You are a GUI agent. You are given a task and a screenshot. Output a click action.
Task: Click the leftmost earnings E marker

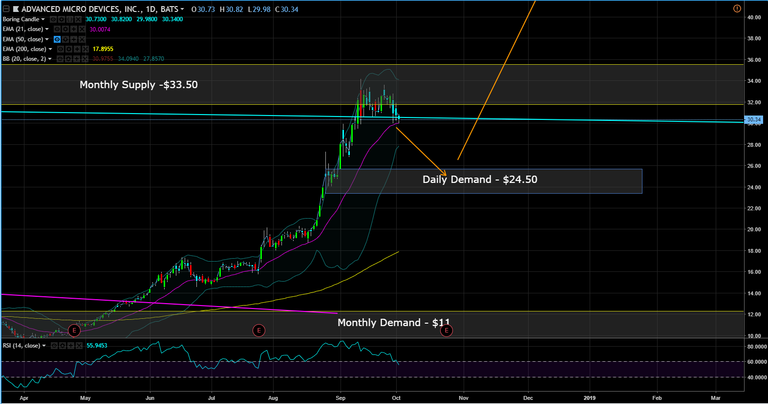pyautogui.click(x=74, y=330)
